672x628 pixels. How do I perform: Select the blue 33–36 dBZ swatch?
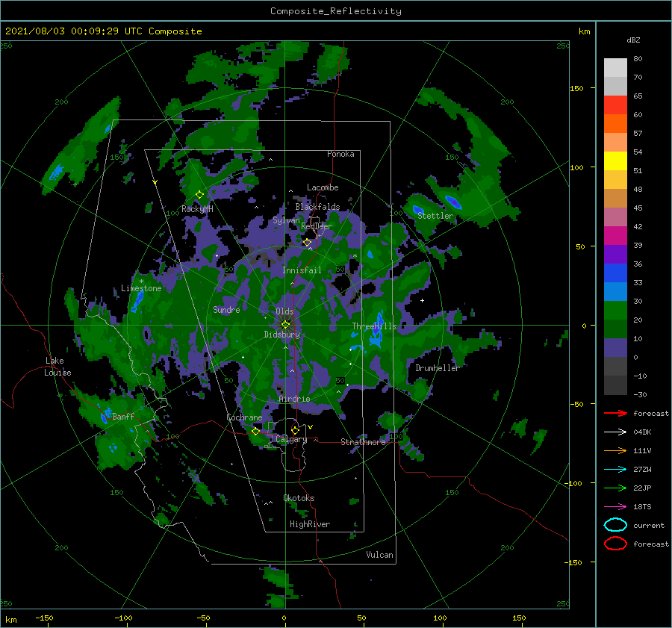(615, 273)
